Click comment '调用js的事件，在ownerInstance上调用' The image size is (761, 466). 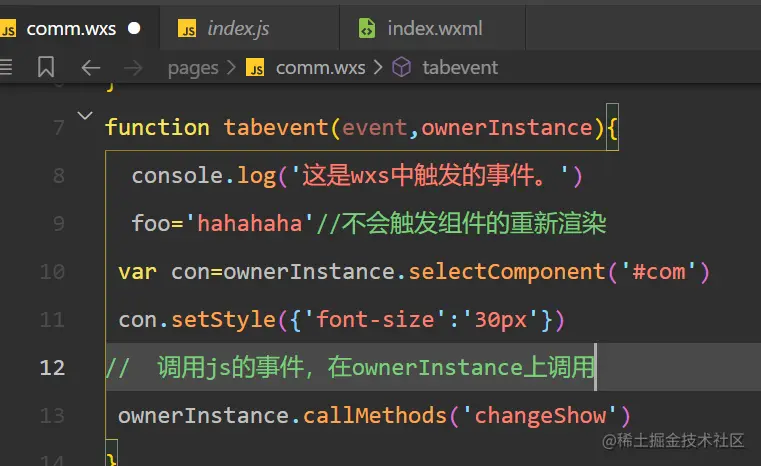tap(376, 367)
